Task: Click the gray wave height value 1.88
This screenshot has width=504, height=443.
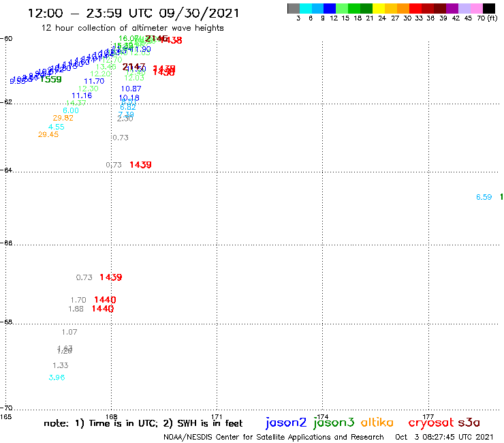Action: click(x=76, y=309)
